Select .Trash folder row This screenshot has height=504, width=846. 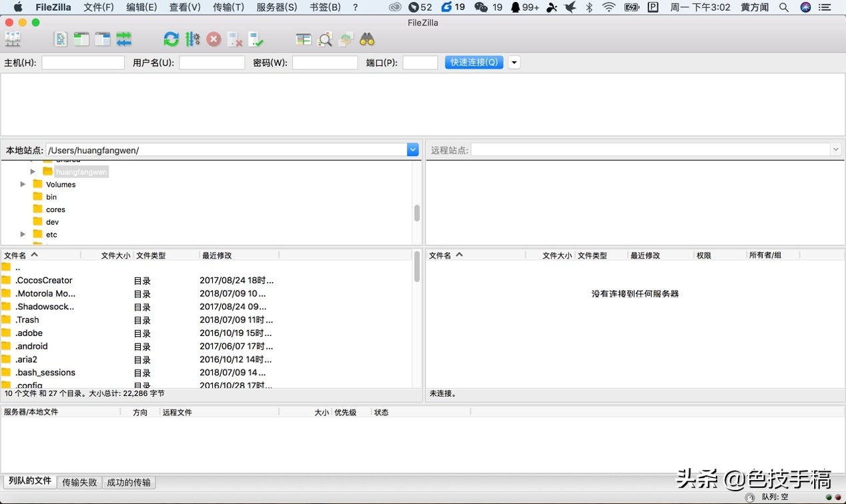[206, 320]
